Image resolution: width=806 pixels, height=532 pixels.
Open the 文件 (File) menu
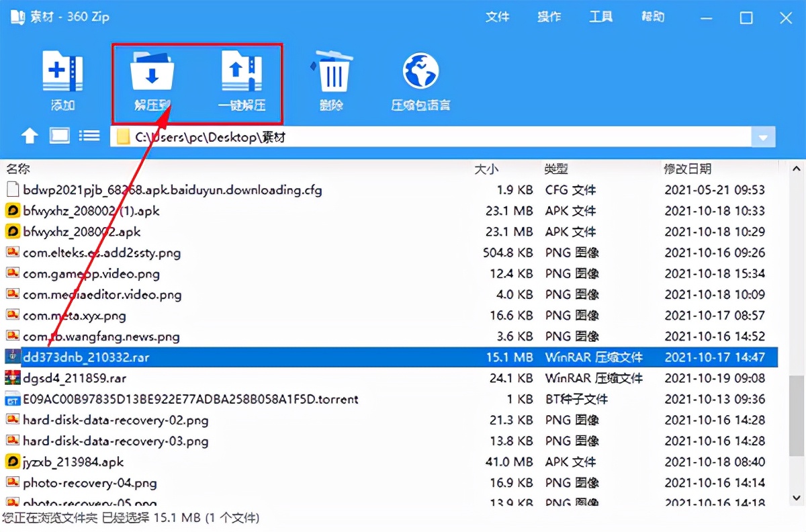point(498,17)
